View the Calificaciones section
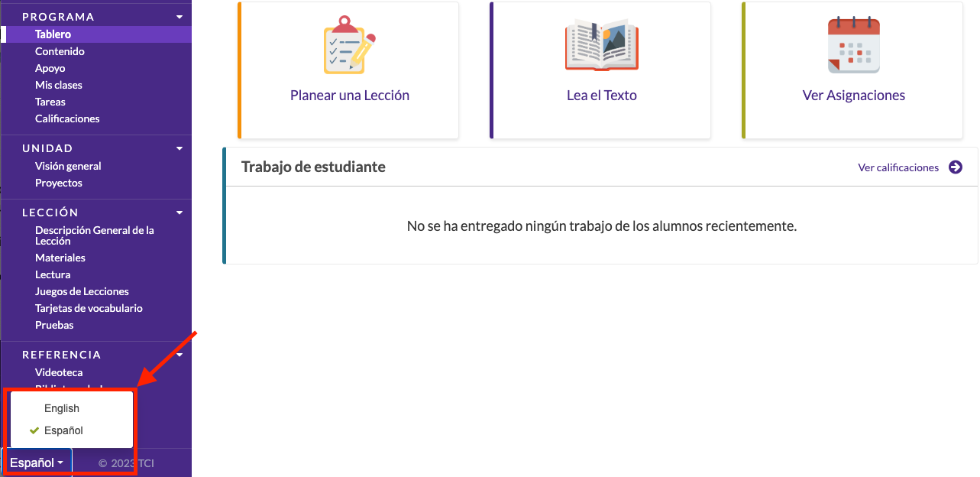980x477 pixels. (67, 118)
